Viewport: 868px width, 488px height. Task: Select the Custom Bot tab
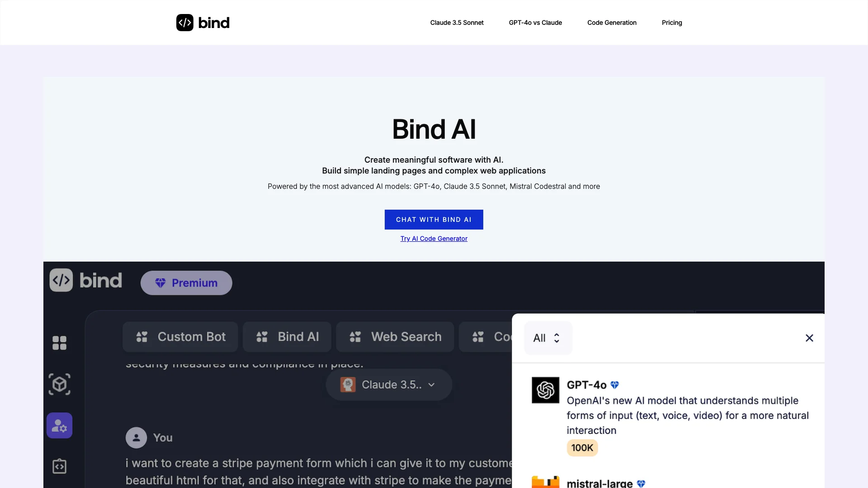coord(180,336)
